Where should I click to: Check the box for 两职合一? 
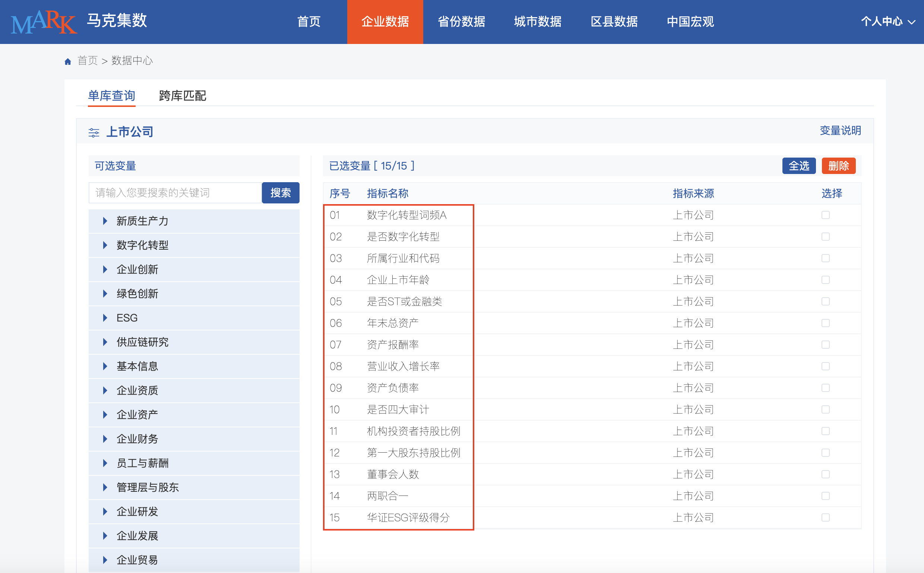click(x=826, y=496)
